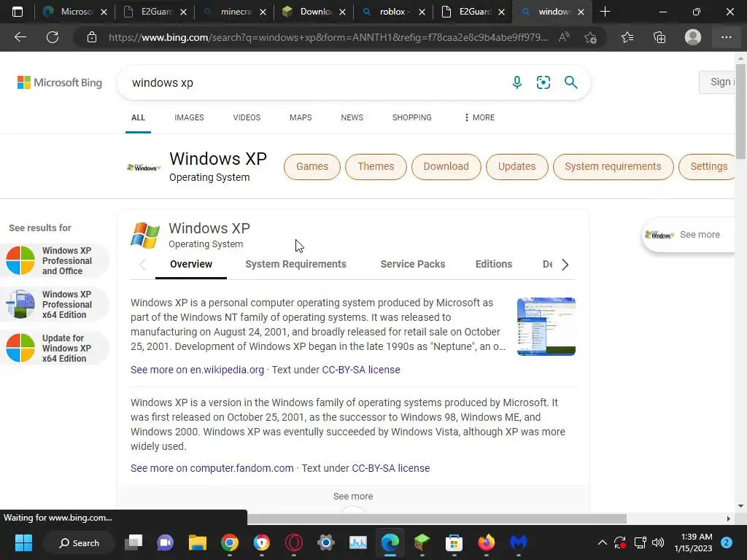Switch to the MAPS results tab
The height and width of the screenshot is (560, 747).
coord(301,117)
